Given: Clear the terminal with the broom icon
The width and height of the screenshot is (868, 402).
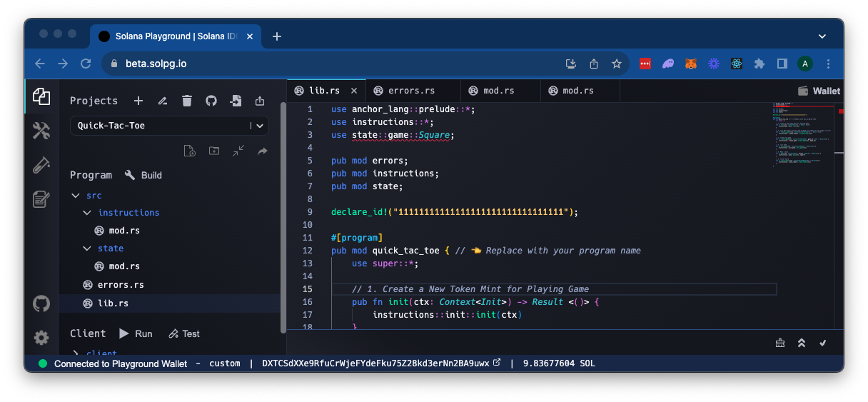Looking at the screenshot, I should click(x=780, y=343).
